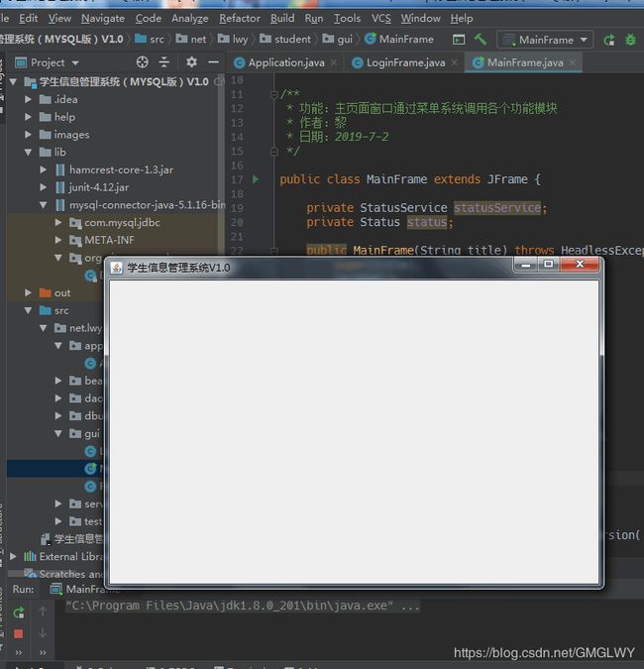Click the Build project hammer icon

click(481, 40)
